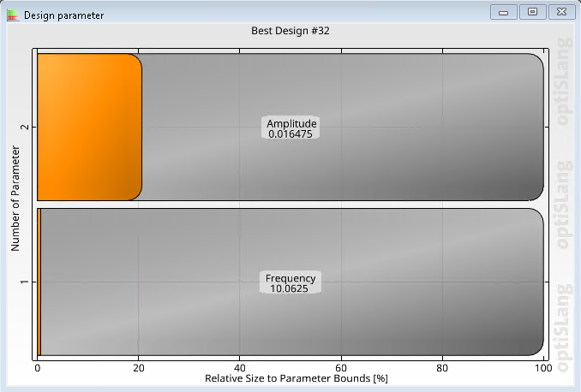
Task: Click the Relative Size to Parameter Bounds axis label
Action: point(296,378)
